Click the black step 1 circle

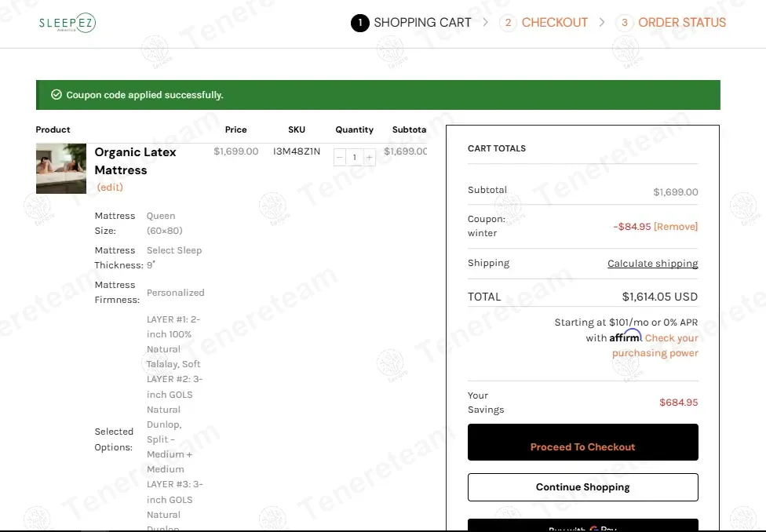(x=359, y=23)
